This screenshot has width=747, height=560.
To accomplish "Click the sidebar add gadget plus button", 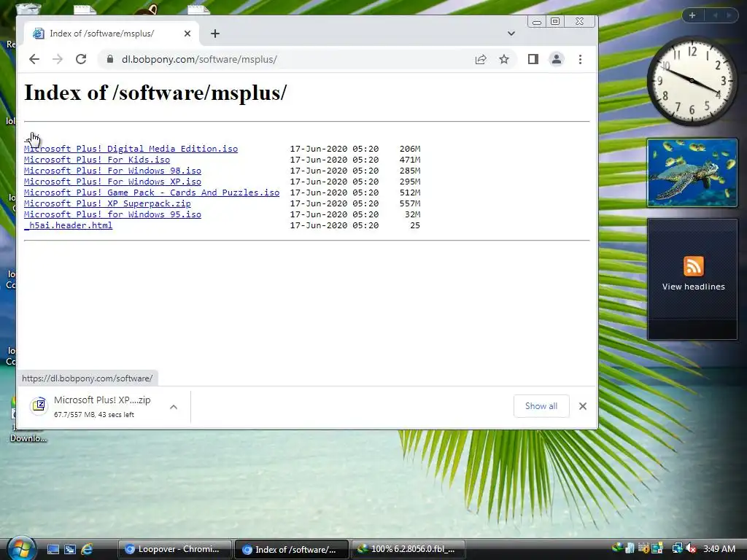I will (x=692, y=15).
